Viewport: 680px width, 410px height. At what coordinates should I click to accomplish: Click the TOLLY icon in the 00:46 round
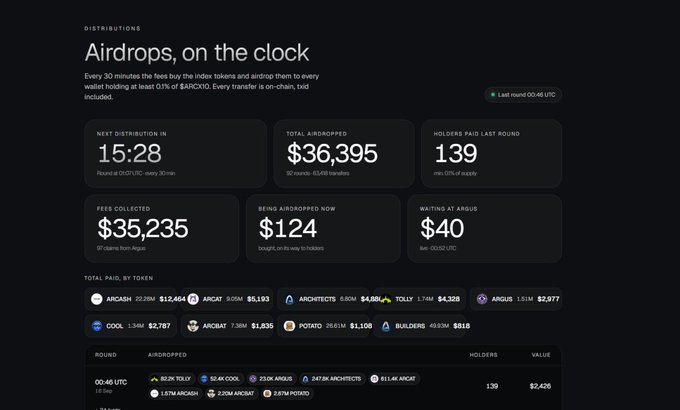(x=154, y=379)
